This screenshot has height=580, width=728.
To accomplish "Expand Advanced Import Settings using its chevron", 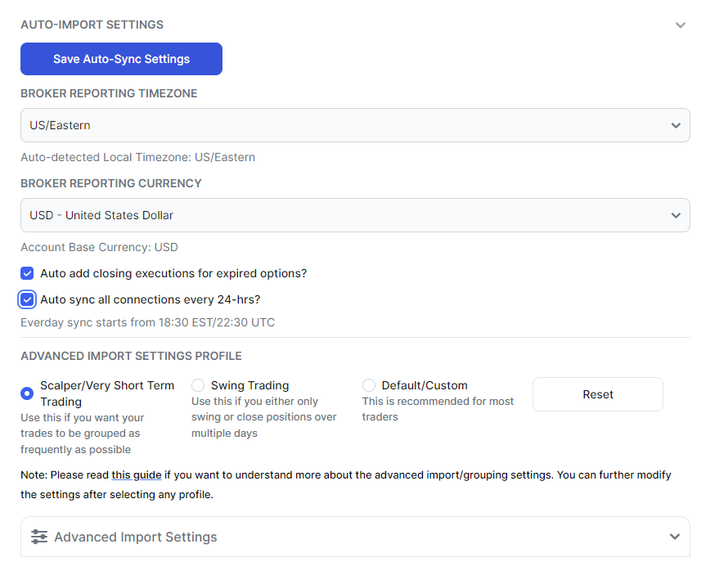I will [675, 537].
